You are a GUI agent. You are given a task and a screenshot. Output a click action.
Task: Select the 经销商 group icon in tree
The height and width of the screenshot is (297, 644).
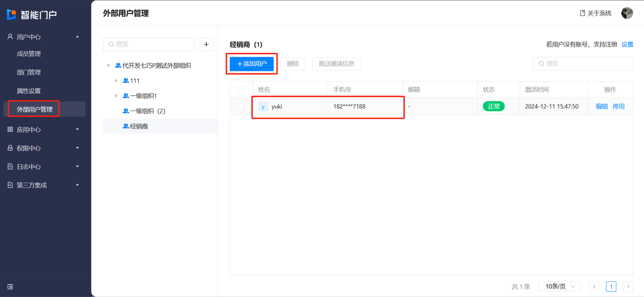click(x=126, y=126)
